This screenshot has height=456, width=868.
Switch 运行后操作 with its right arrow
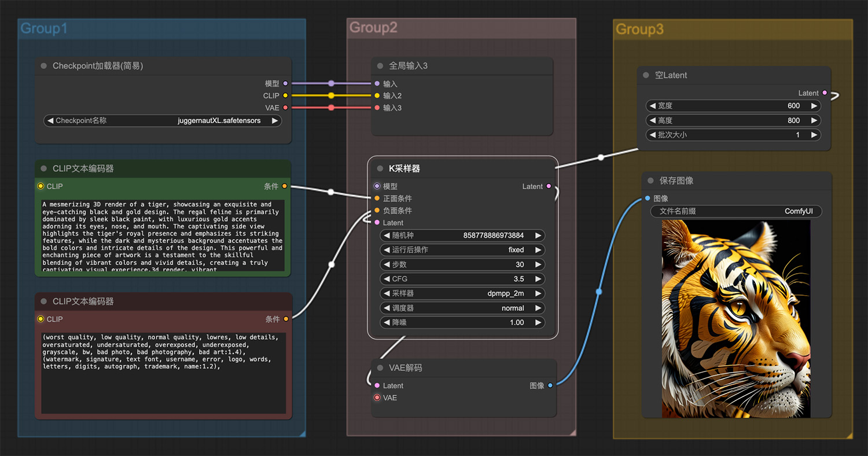(538, 250)
